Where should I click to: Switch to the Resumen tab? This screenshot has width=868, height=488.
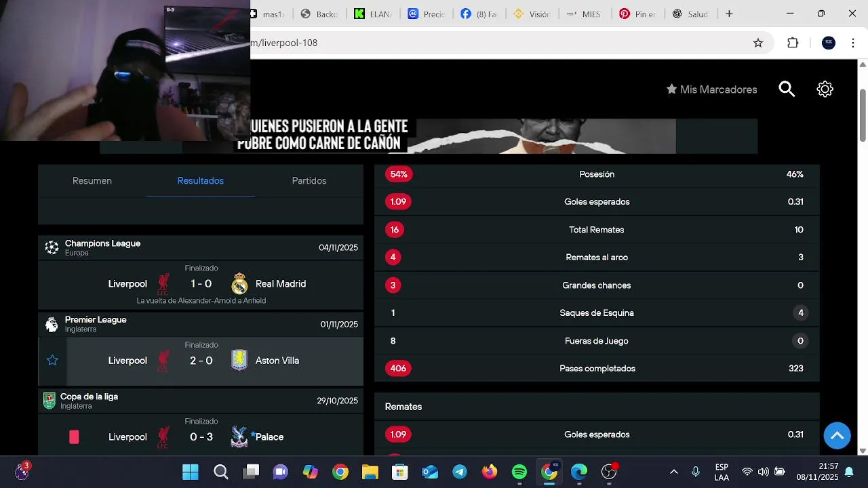point(92,181)
